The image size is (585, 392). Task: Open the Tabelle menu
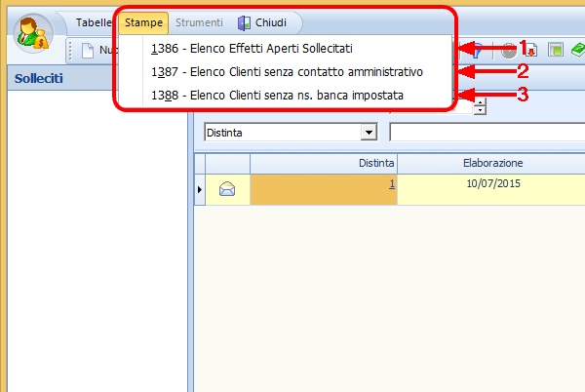pyautogui.click(x=95, y=22)
